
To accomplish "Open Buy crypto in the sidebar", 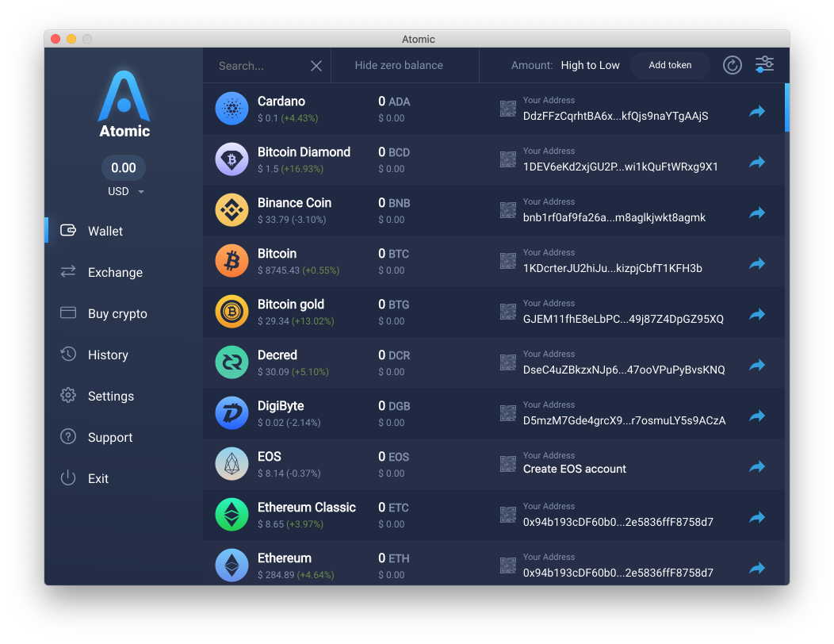I will [117, 313].
